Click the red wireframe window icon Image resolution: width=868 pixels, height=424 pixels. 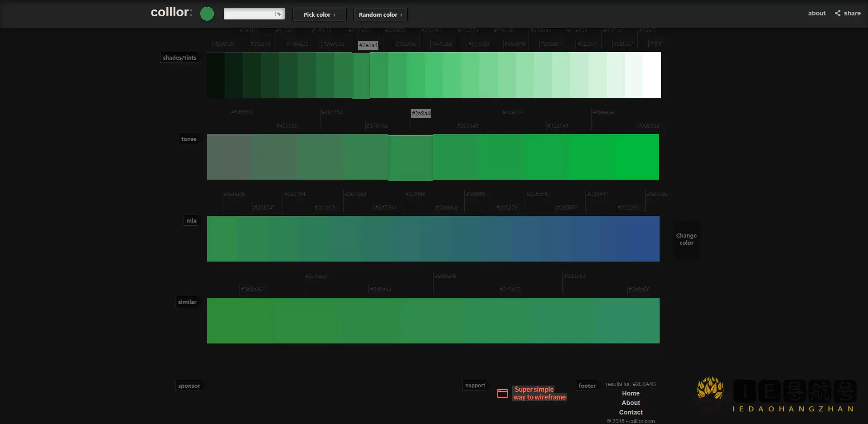tap(502, 393)
